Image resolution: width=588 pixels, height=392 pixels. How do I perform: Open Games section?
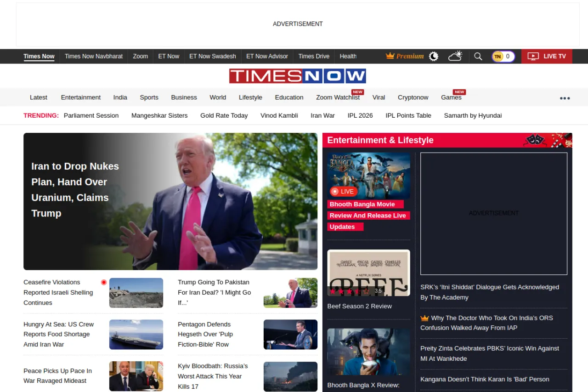(x=451, y=97)
